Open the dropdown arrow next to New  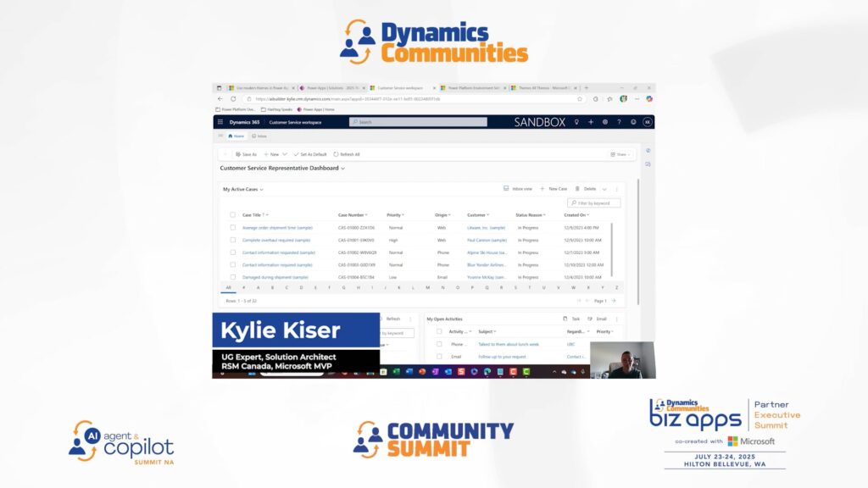[285, 154]
